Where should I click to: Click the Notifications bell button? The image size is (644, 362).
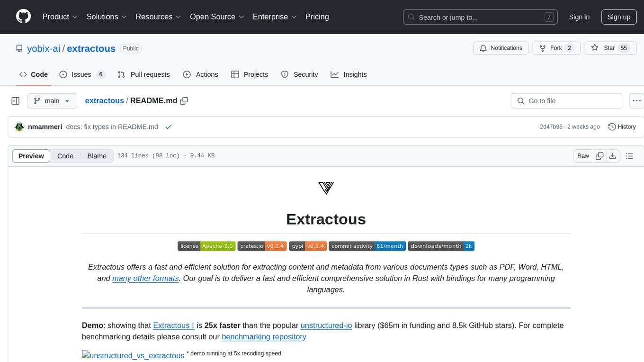click(501, 48)
